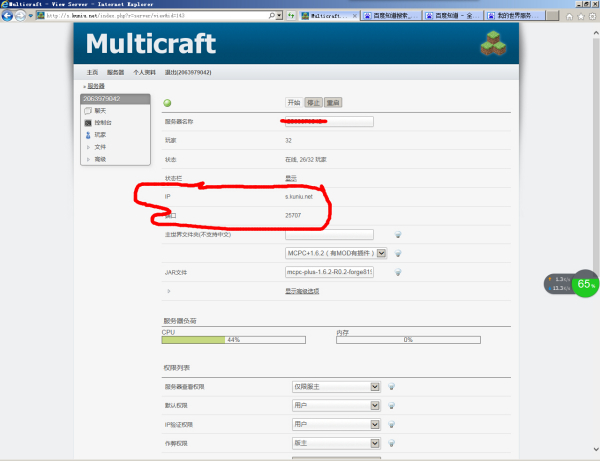Show hint bulb for world folder field
This screenshot has width=600, height=461.
pyautogui.click(x=398, y=235)
